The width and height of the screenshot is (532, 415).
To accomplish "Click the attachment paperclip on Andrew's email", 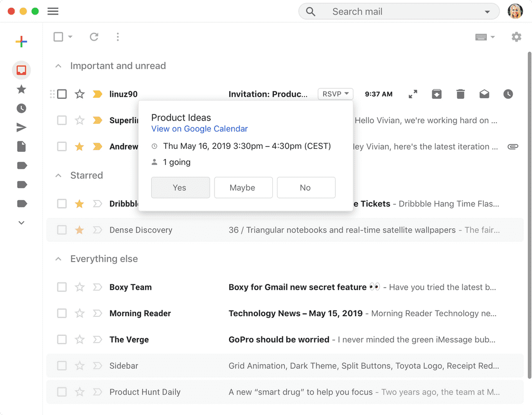I will 513,147.
